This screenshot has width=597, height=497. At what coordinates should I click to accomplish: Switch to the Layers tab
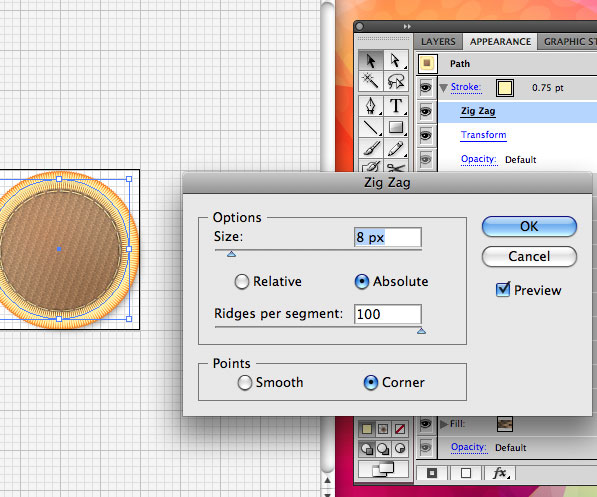[x=438, y=42]
